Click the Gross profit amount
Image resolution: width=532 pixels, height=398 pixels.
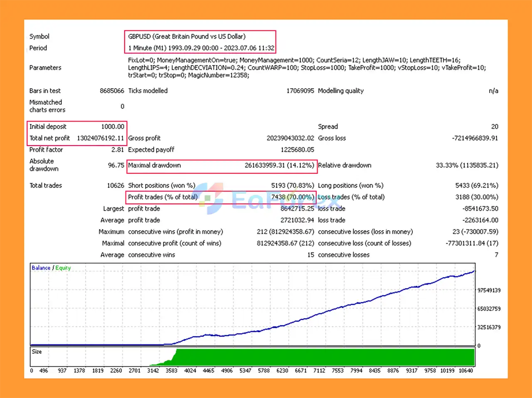pos(290,138)
